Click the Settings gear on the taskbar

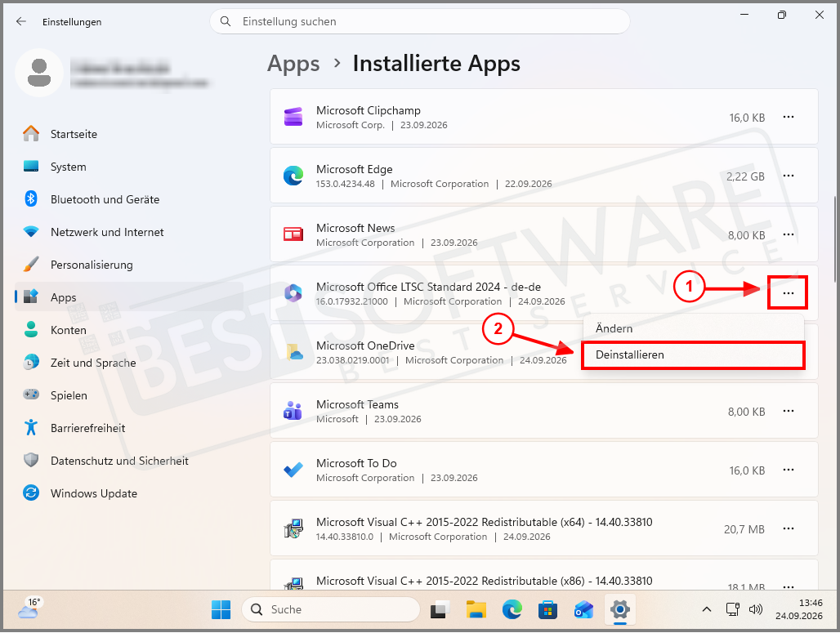[619, 609]
